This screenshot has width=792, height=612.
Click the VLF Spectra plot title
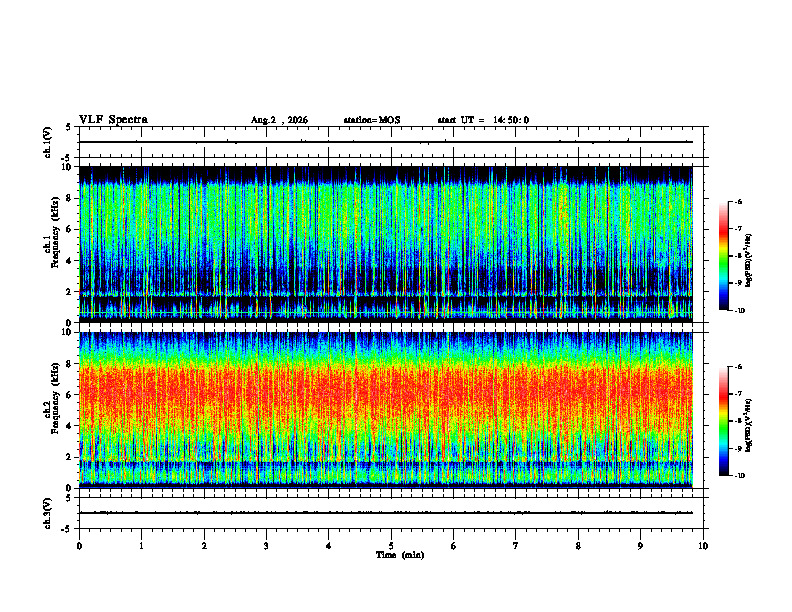coord(113,120)
